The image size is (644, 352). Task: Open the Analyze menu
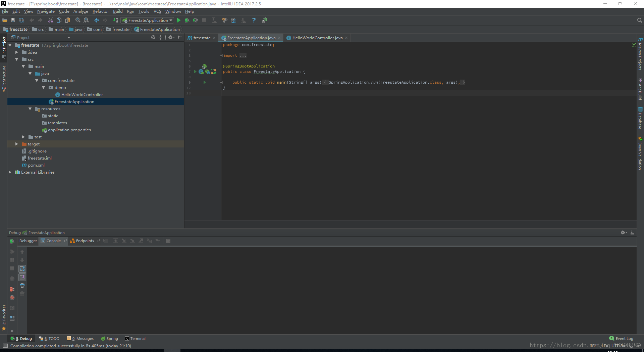point(81,11)
